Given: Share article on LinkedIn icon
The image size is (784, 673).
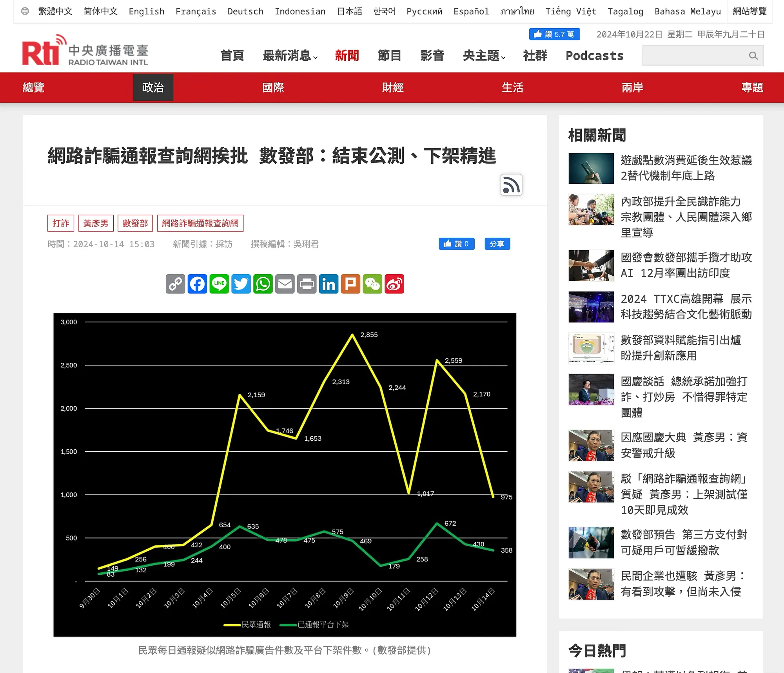Looking at the screenshot, I should point(328,284).
